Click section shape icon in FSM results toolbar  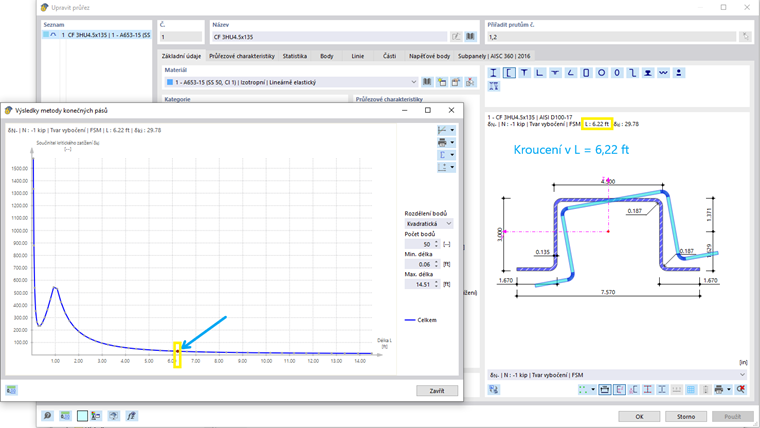click(x=442, y=155)
